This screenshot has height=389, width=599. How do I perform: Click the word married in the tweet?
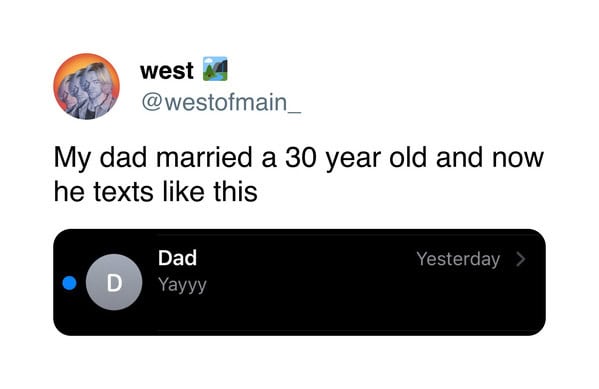click(x=204, y=157)
